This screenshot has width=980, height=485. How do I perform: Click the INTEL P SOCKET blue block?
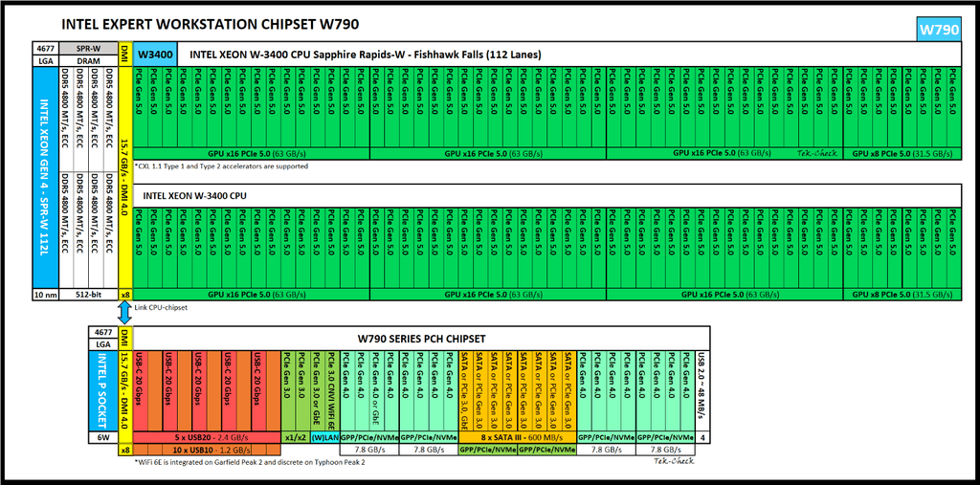[x=104, y=390]
